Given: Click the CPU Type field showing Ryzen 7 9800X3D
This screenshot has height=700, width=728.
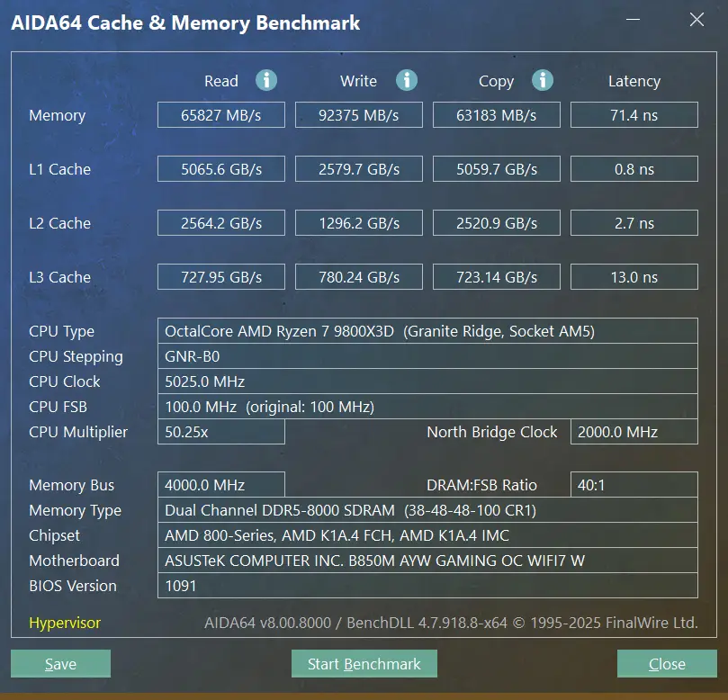Looking at the screenshot, I should [x=427, y=331].
